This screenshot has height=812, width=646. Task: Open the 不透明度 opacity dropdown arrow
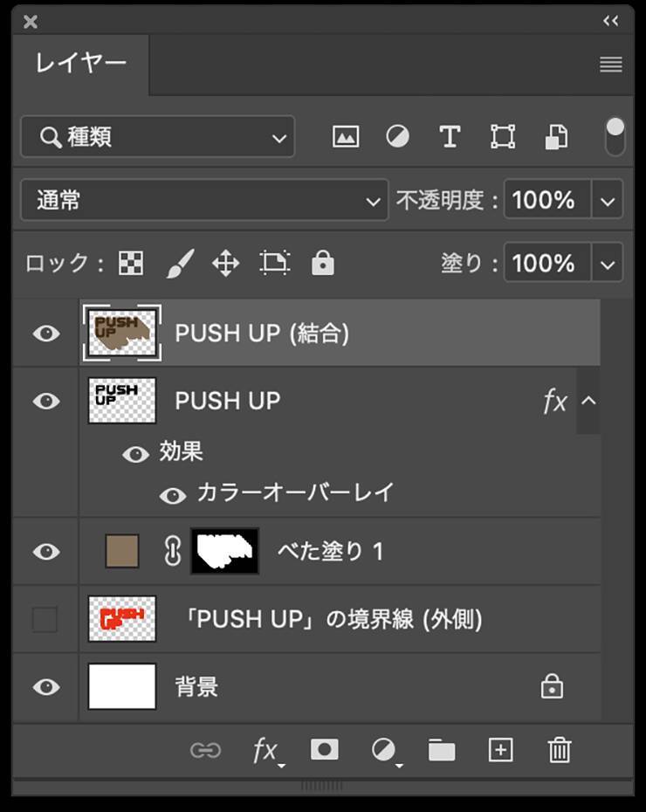pyautogui.click(x=608, y=201)
